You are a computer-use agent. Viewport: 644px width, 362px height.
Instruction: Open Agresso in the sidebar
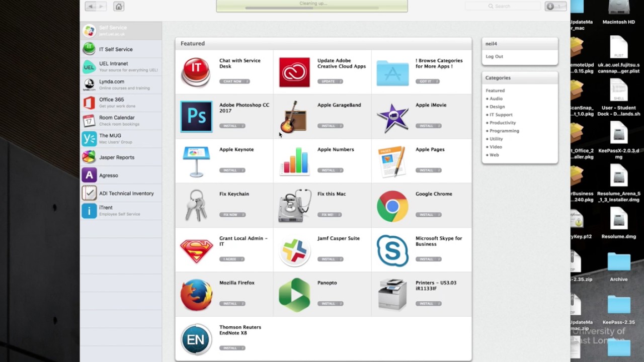[121, 175]
